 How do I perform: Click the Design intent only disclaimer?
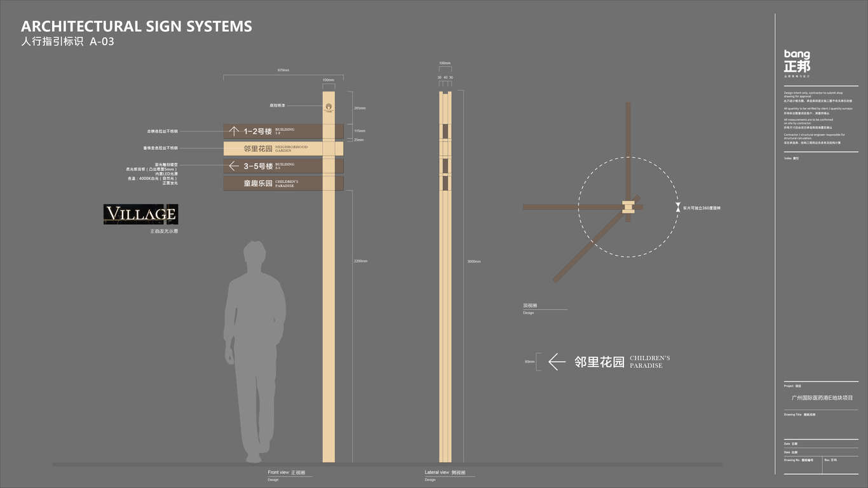818,97
